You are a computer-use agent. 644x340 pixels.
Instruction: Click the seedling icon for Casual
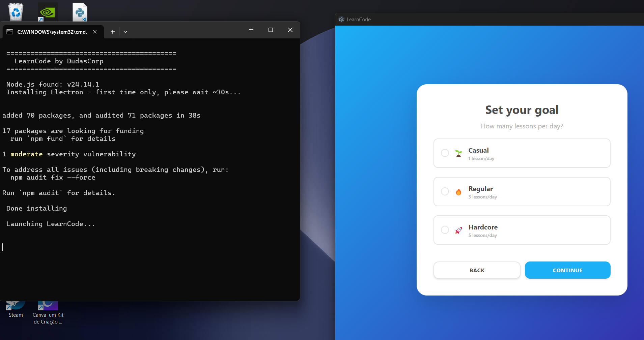[458, 154]
